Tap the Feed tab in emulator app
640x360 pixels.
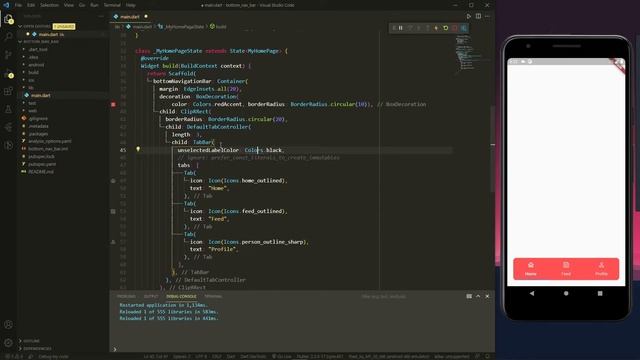(566, 269)
